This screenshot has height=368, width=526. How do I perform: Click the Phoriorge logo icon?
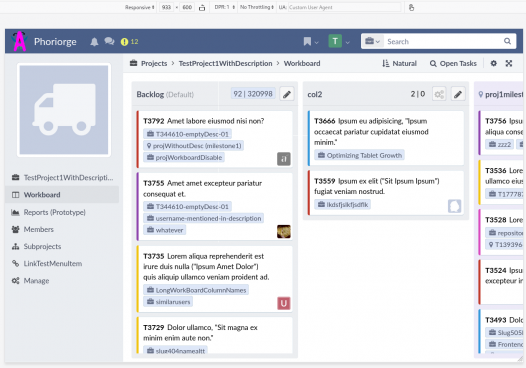[x=19, y=41]
